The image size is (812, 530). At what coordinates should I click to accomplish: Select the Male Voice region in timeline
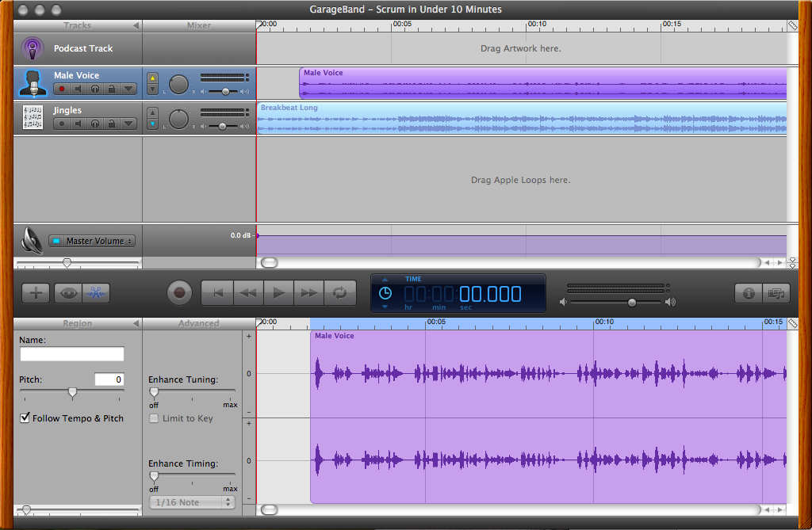click(542, 83)
